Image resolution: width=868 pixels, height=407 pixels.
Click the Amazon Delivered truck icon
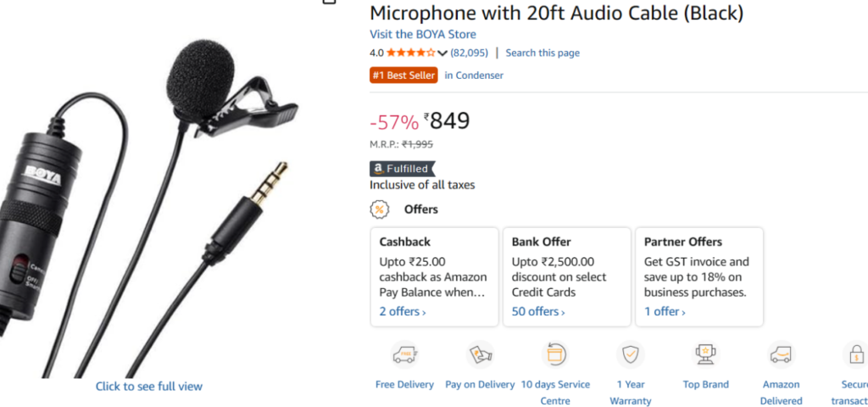click(781, 354)
